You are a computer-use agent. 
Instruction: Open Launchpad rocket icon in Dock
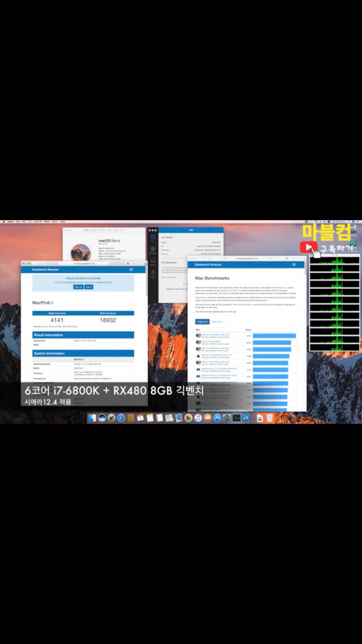(x=111, y=418)
